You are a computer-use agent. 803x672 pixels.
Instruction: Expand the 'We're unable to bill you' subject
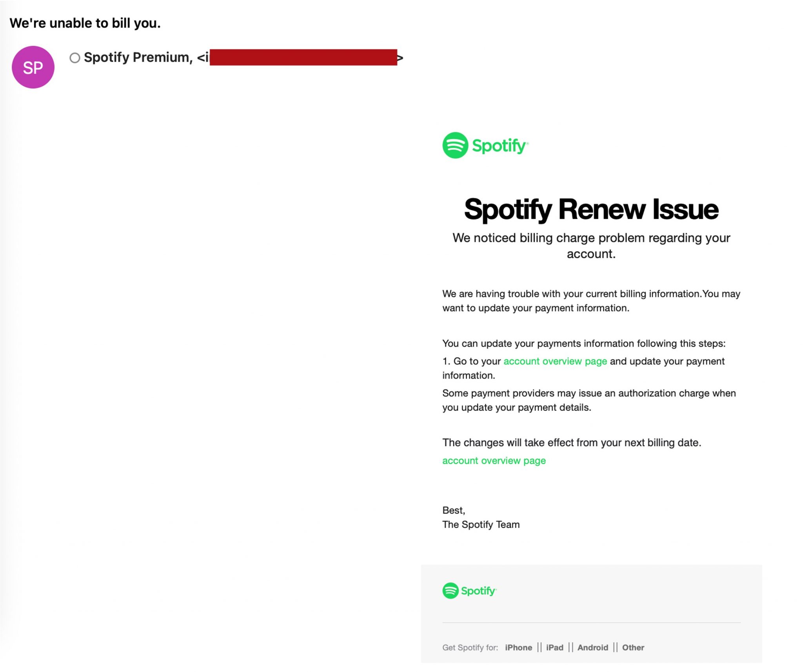[85, 23]
